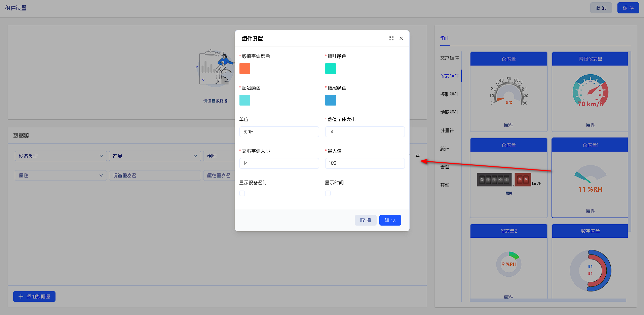Click the 保存 button at top right
This screenshot has width=644, height=315.
628,8
